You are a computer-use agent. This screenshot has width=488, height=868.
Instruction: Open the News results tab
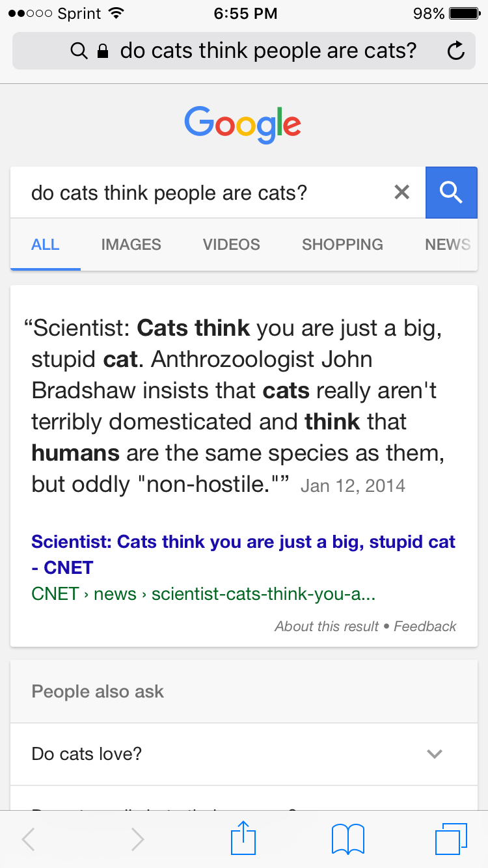448,245
